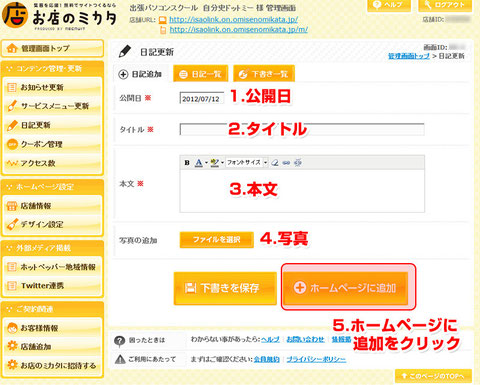Viewport: 480px width, 385px height.
Task: Open the font color dropdown arrow
Action: (x=206, y=163)
